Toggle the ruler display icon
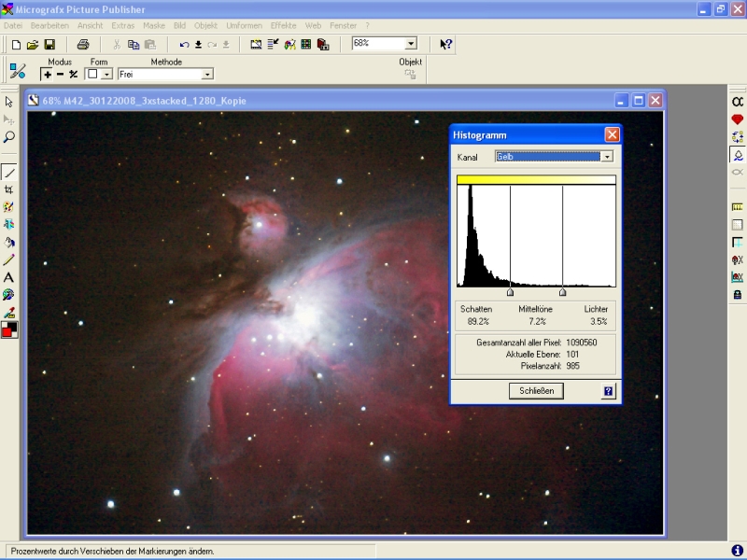747x560 pixels. click(x=737, y=207)
